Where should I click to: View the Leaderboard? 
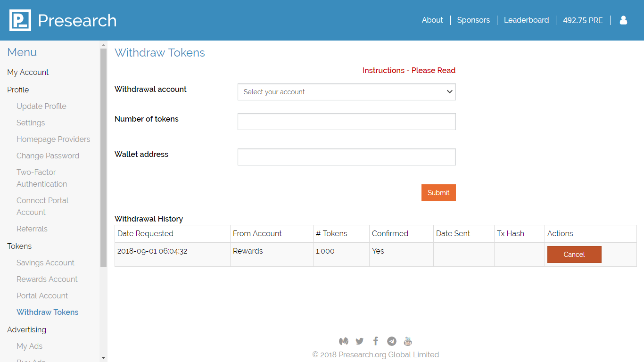[526, 20]
